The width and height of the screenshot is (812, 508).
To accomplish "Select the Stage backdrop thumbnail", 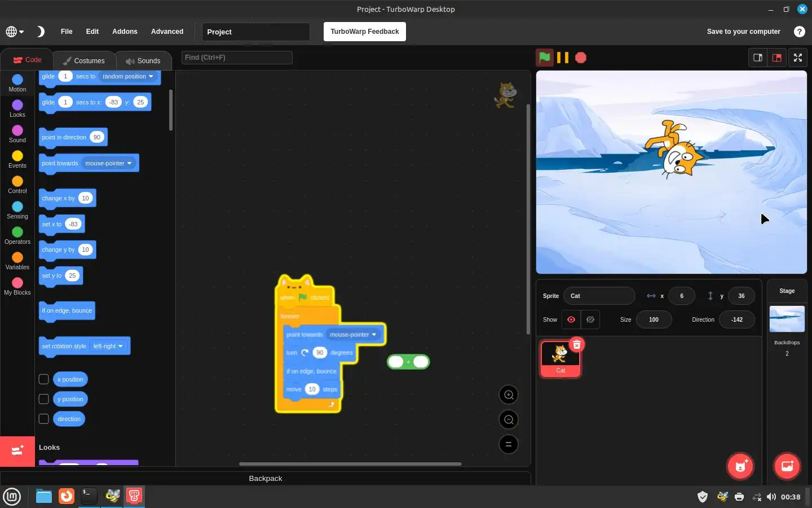I will (x=787, y=319).
